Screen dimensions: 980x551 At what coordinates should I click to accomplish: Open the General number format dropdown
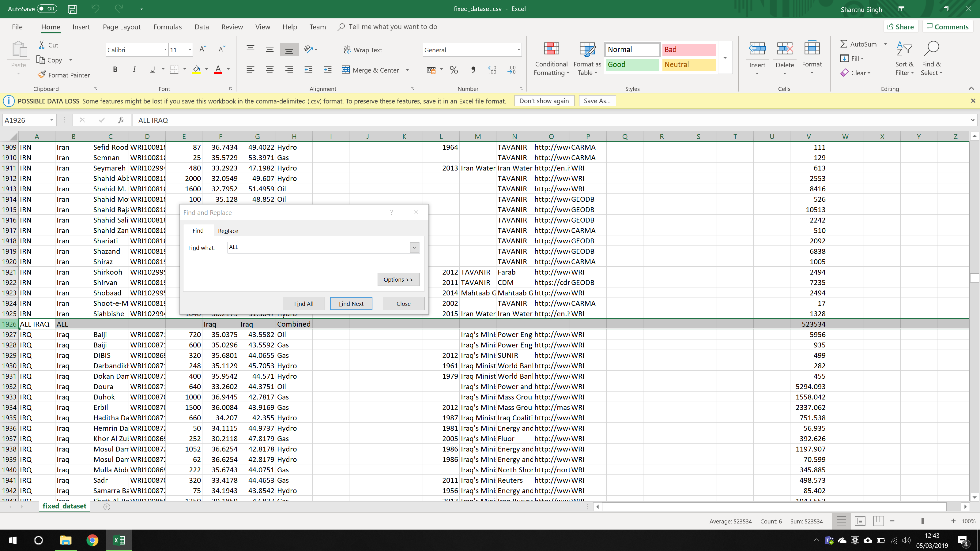(518, 50)
